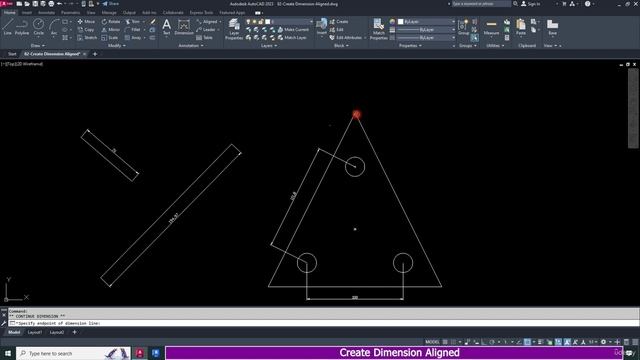The height and width of the screenshot is (360, 640).
Task: Activate the Scale command
Action: click(x=110, y=38)
